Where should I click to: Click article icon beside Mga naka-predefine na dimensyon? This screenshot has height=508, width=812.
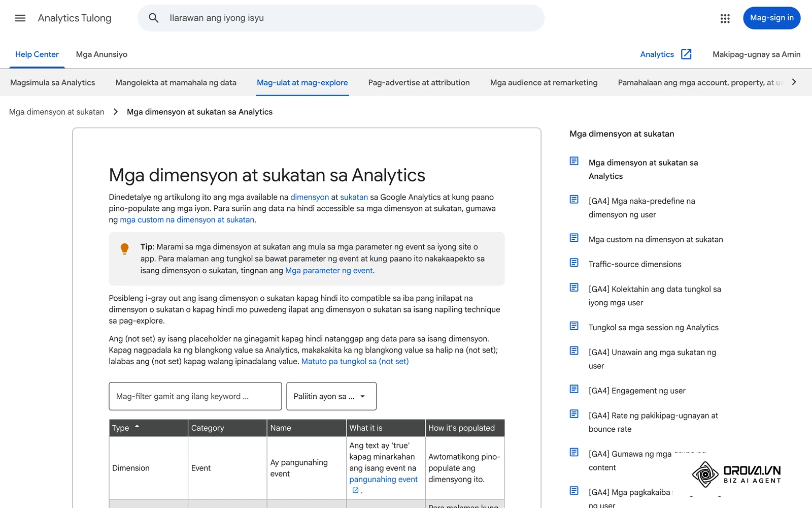pos(574,200)
